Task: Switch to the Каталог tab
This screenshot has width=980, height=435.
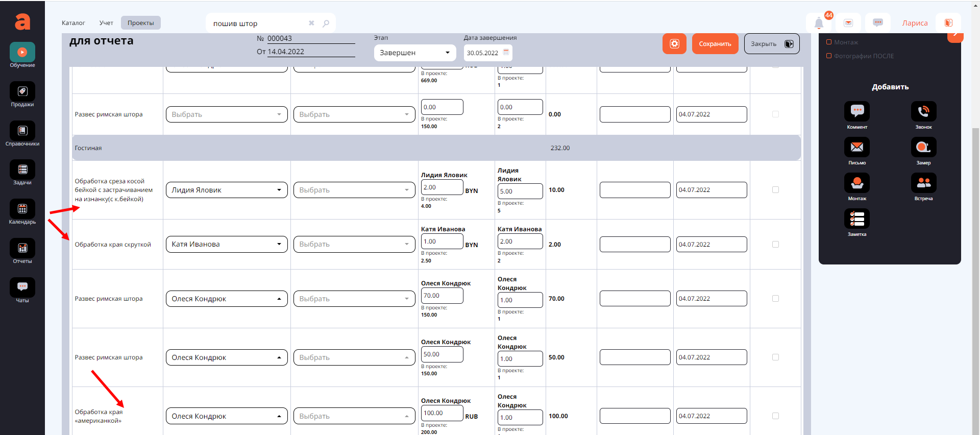Action: 73,23
